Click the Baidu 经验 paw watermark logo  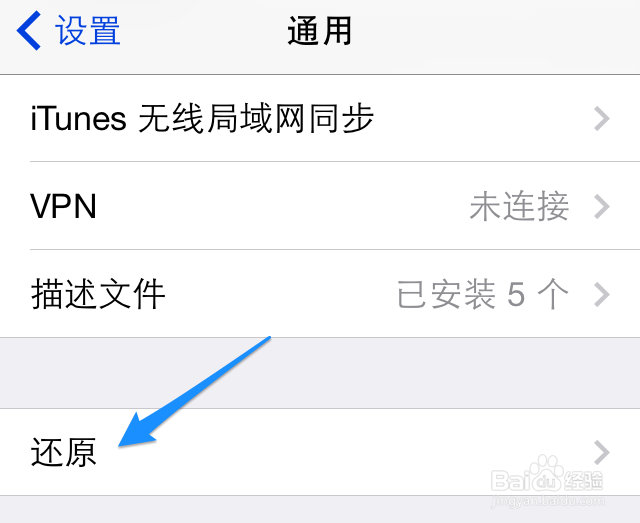pos(547,474)
